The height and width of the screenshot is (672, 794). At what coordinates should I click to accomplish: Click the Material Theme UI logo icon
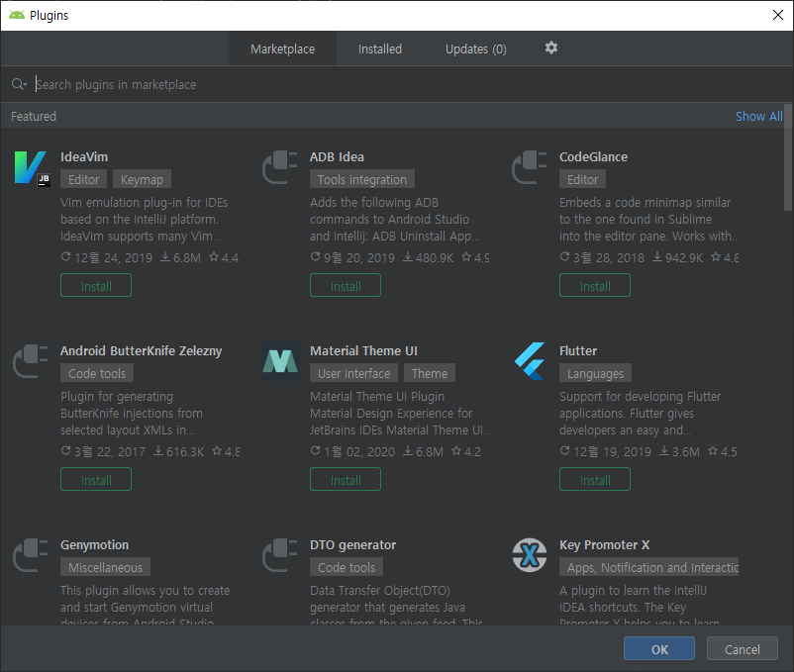pyautogui.click(x=280, y=361)
